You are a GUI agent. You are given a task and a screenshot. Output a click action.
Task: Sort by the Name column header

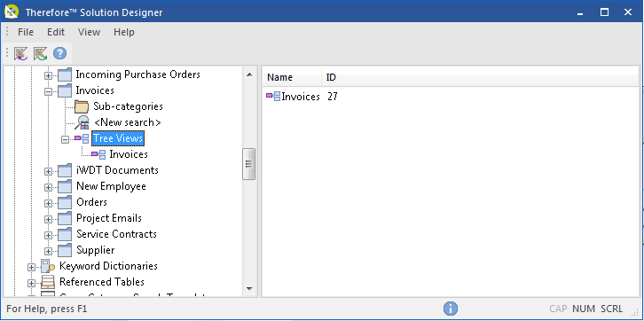click(292, 77)
